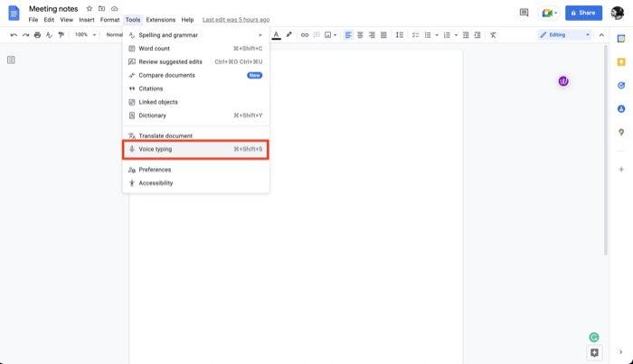Image resolution: width=633 pixels, height=364 pixels.
Task: Open the text color picker
Action: [x=276, y=35]
